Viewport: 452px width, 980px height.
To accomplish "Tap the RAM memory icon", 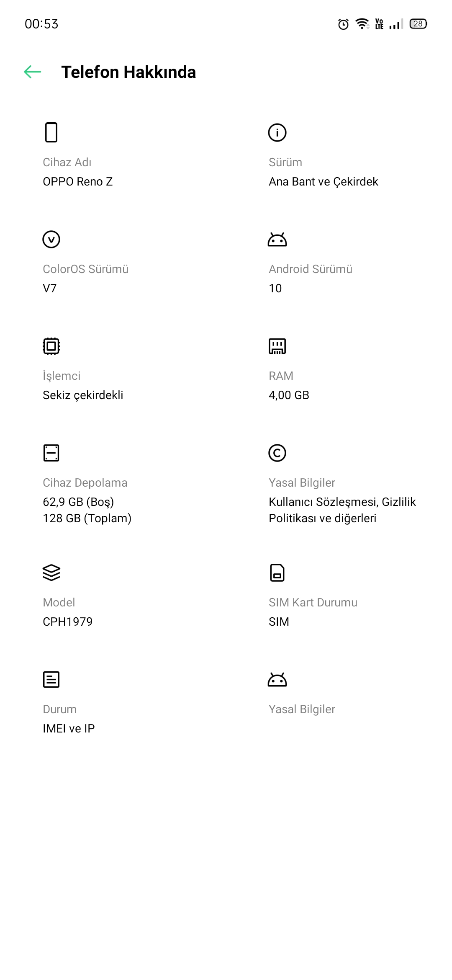I will click(x=277, y=346).
